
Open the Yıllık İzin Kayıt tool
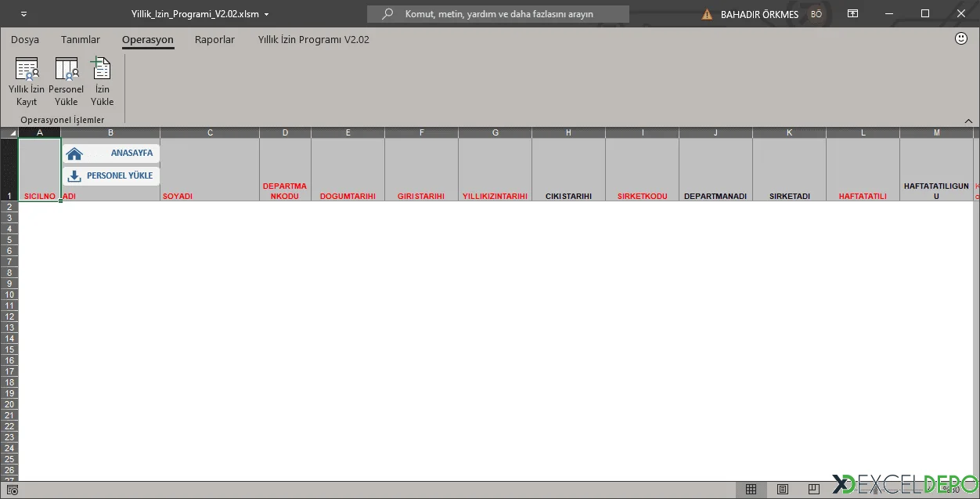click(27, 81)
